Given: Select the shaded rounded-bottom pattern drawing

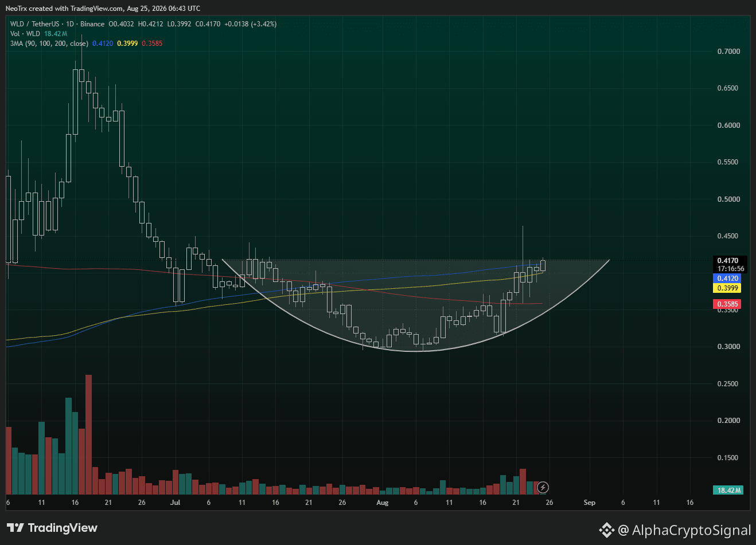Looking at the screenshot, I should [x=415, y=305].
